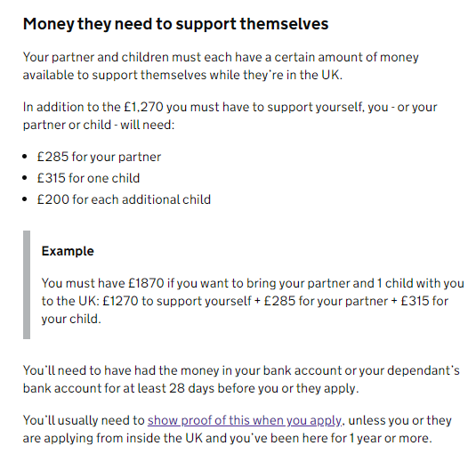The width and height of the screenshot is (476, 462).
Task: Click the 'Money they need to support themselves' heading
Action: (x=176, y=24)
